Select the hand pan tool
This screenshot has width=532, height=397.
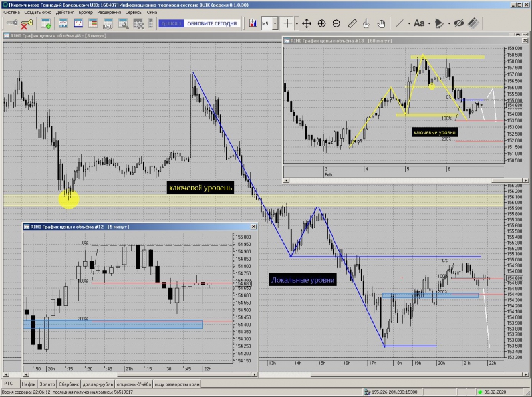pyautogui.click(x=381, y=23)
